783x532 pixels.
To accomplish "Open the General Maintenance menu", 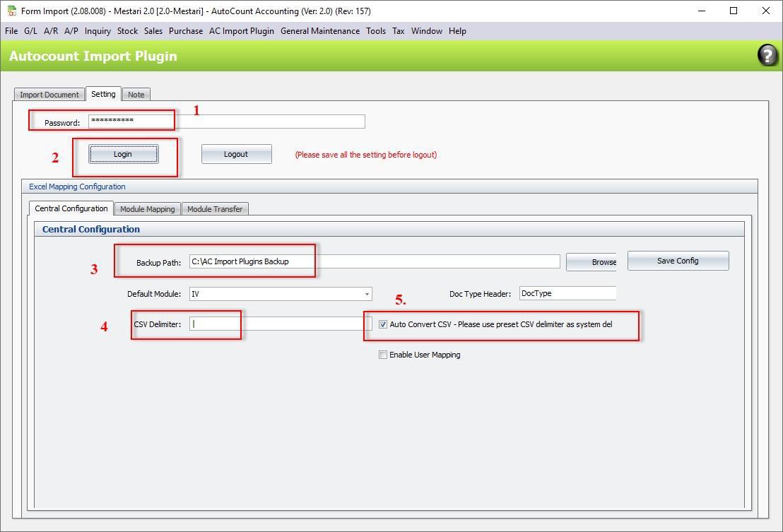I will (x=319, y=31).
